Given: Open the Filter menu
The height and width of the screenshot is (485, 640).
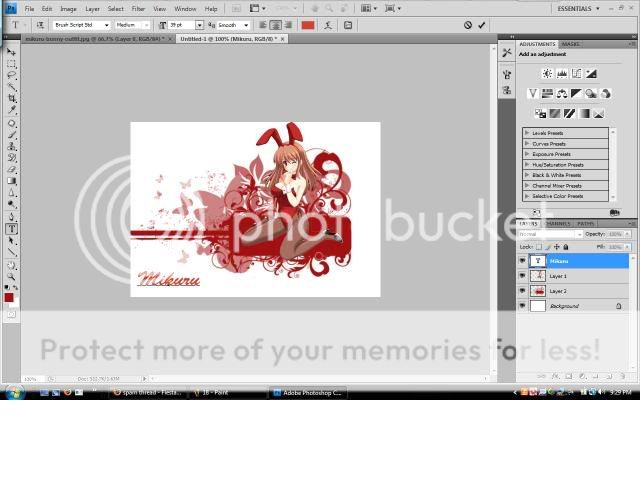Looking at the screenshot, I should point(138,9).
